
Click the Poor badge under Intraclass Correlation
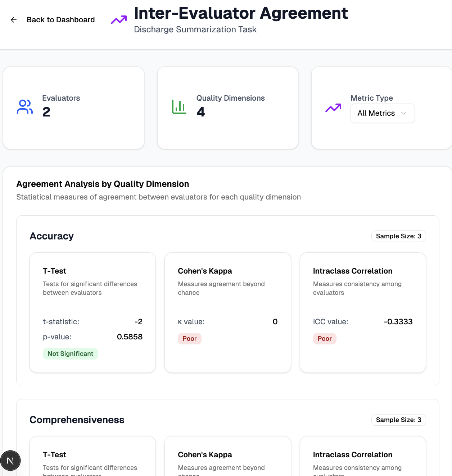coord(325,339)
